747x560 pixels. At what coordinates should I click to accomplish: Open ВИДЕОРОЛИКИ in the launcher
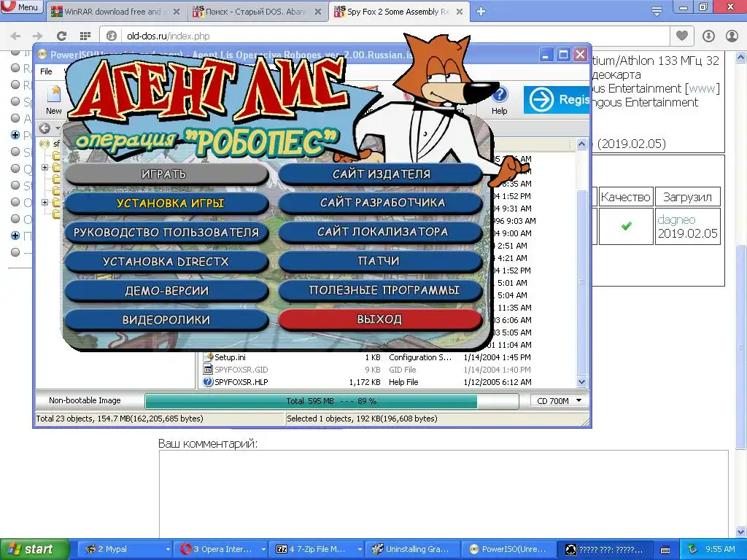pos(166,319)
